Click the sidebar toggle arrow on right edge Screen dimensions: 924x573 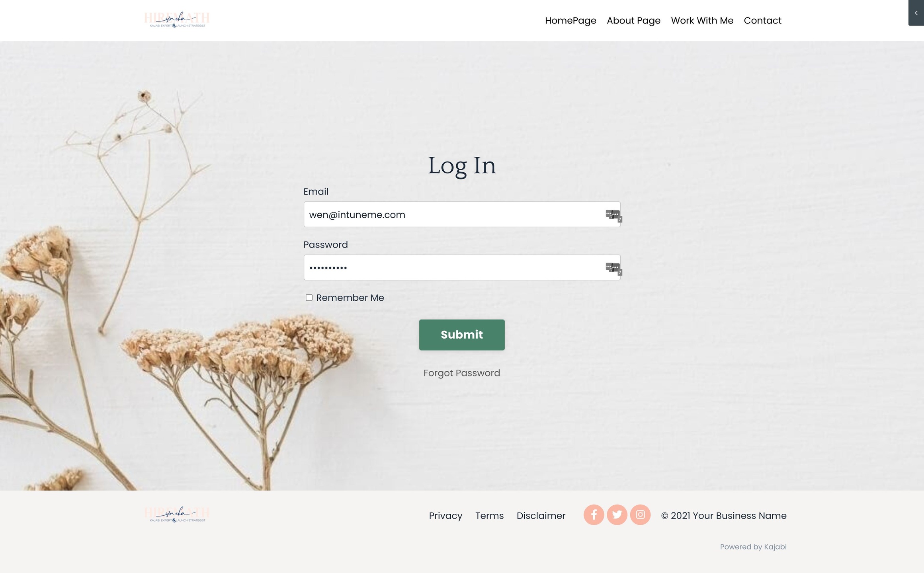[x=916, y=13]
